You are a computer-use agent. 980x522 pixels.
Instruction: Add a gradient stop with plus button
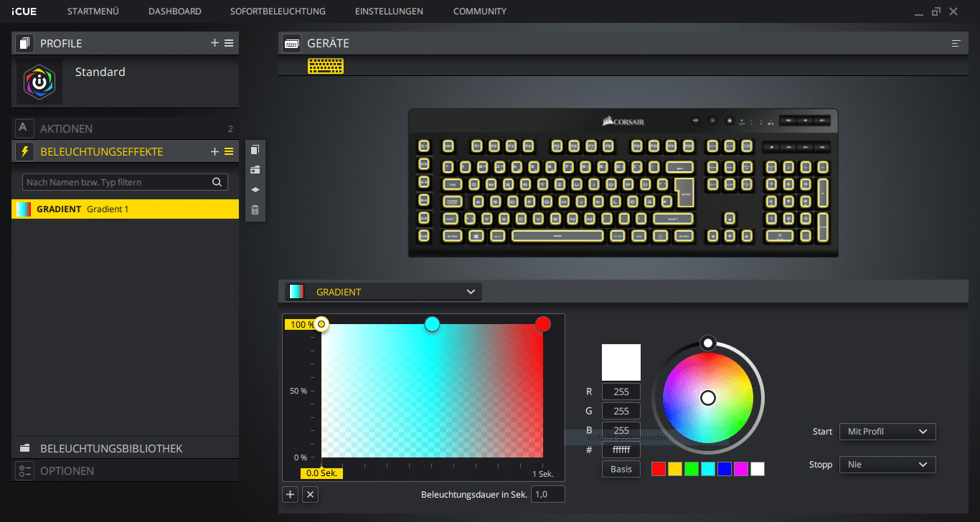tap(290, 494)
